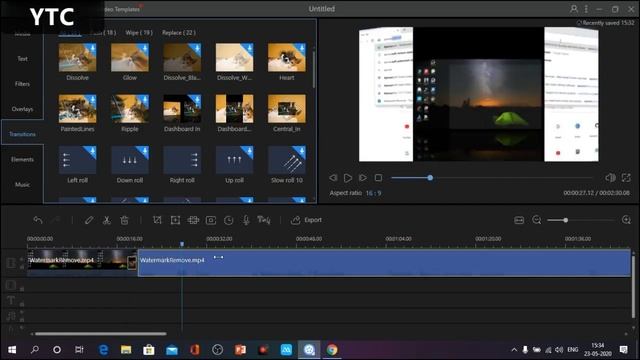Select the Glow transition thumbnail
640x360 pixels.
(130, 58)
